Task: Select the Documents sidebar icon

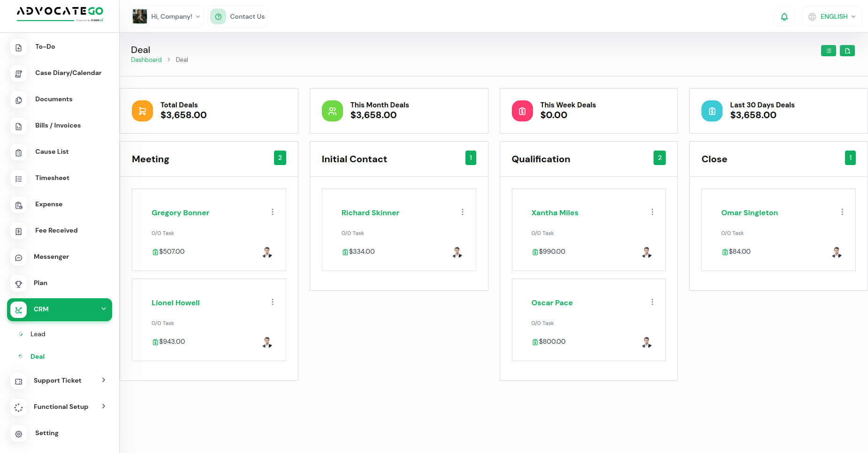Action: click(18, 100)
